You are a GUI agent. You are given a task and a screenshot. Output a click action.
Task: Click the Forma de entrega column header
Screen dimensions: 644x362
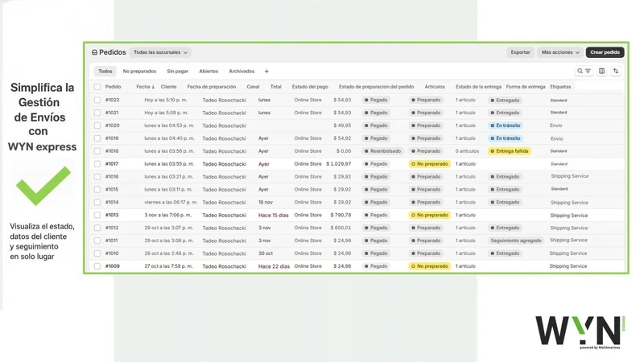[526, 87]
